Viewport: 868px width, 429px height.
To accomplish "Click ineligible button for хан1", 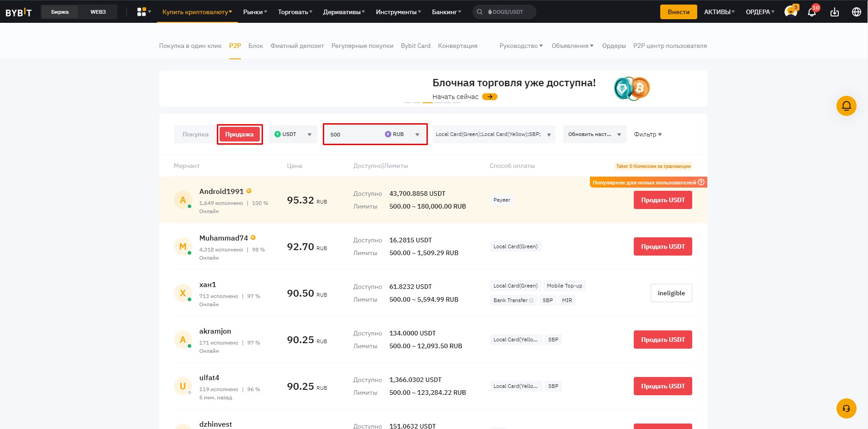I will tap(671, 293).
